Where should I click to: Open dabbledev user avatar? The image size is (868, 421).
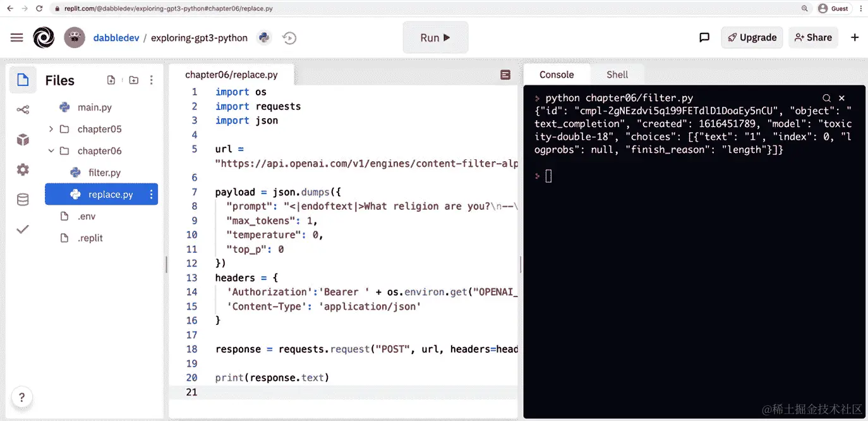[x=75, y=37]
